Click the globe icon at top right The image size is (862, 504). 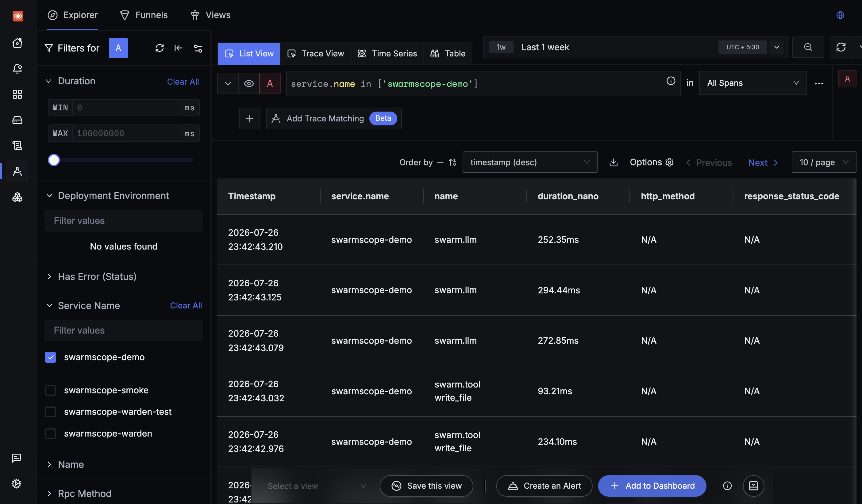pos(840,15)
